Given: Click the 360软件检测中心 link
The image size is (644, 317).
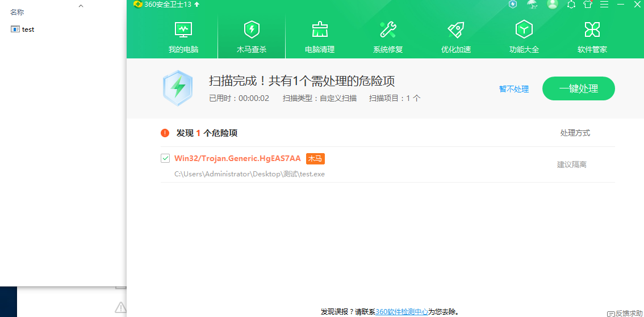Looking at the screenshot, I should coord(402,312).
